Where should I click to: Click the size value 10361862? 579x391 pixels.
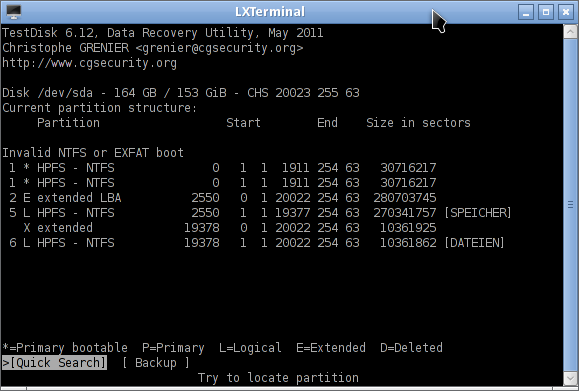click(x=408, y=243)
